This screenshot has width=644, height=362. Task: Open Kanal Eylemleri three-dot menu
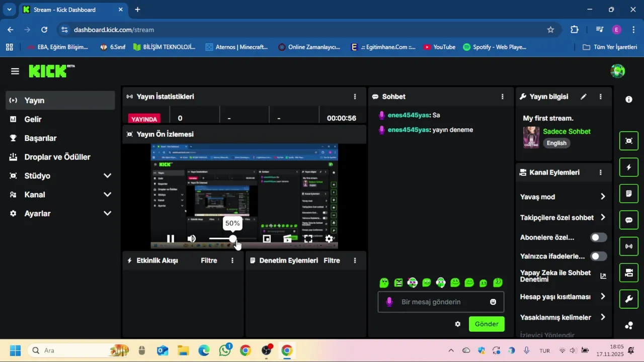(x=600, y=172)
